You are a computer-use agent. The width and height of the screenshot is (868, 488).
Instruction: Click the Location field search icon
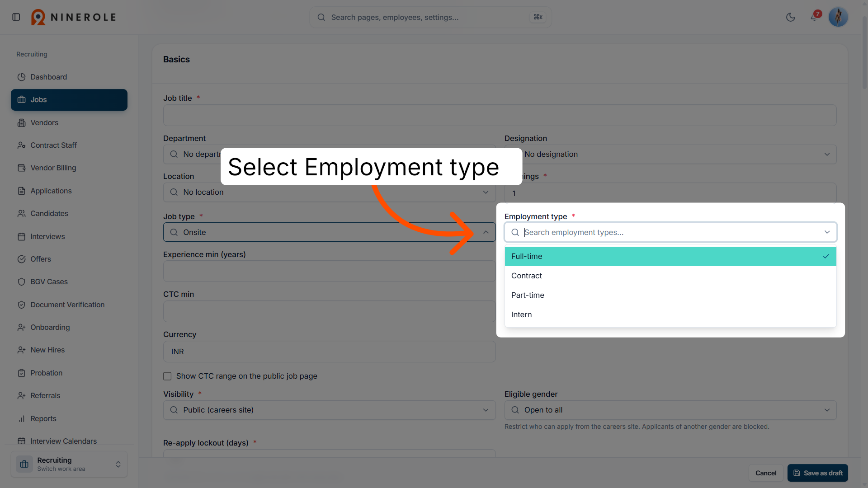tap(174, 192)
